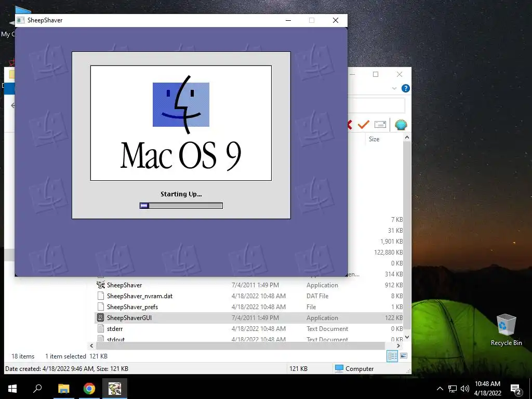The image size is (532, 399).
Task: Click the '314 KB' size cell
Action: [394, 274]
